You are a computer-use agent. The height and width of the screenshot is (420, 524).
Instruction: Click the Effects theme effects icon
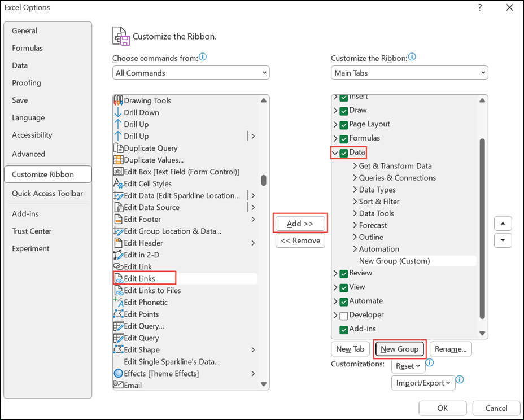118,373
